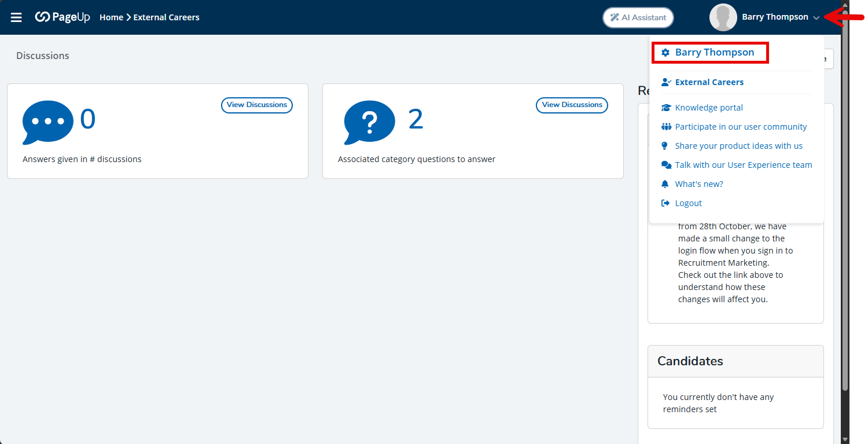
Task: Open Talk with our User Experience team
Action: 743,165
